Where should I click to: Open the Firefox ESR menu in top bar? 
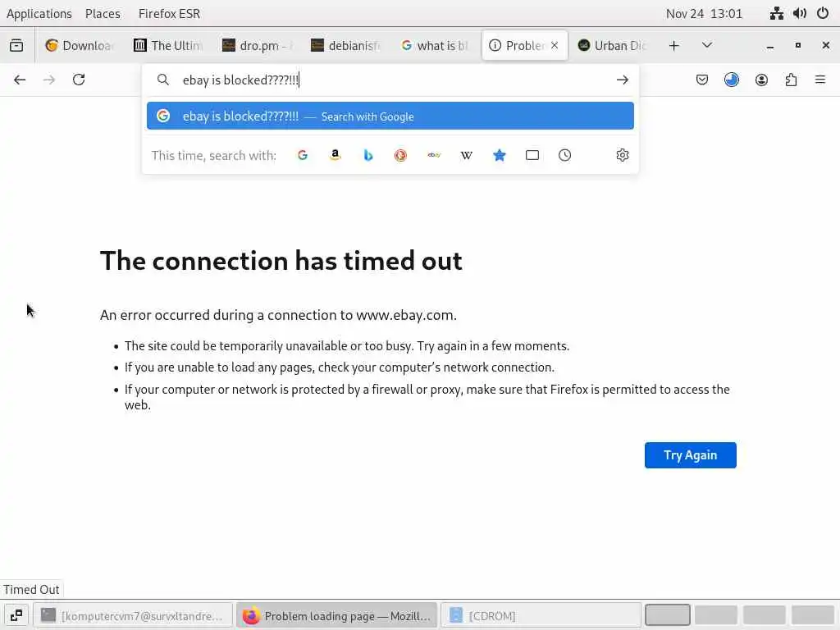[x=169, y=13]
